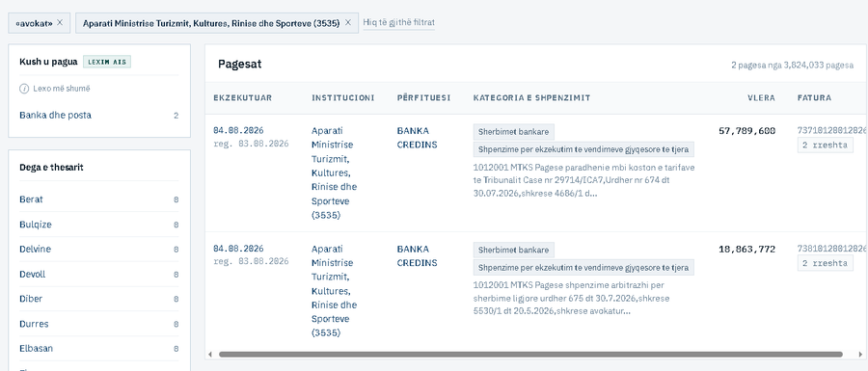Click the amount 57,789,600
Viewport: 868px width, 371px height.
tap(746, 131)
